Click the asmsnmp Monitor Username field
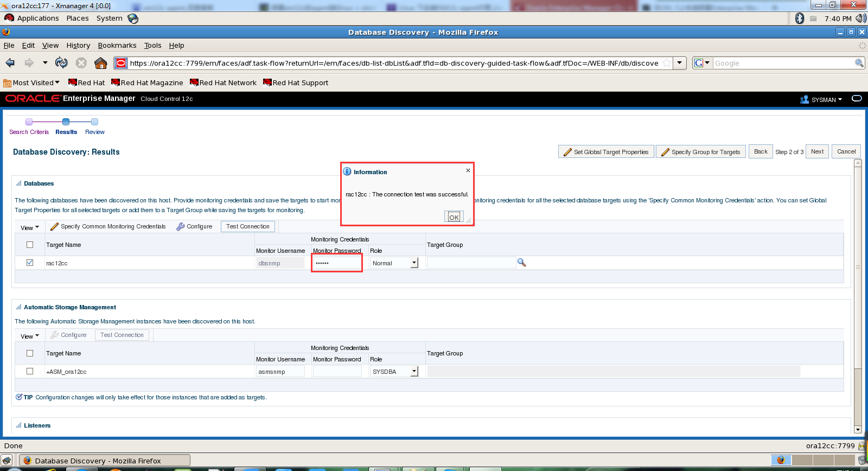Viewport: 868px width, 471px height. (280, 372)
